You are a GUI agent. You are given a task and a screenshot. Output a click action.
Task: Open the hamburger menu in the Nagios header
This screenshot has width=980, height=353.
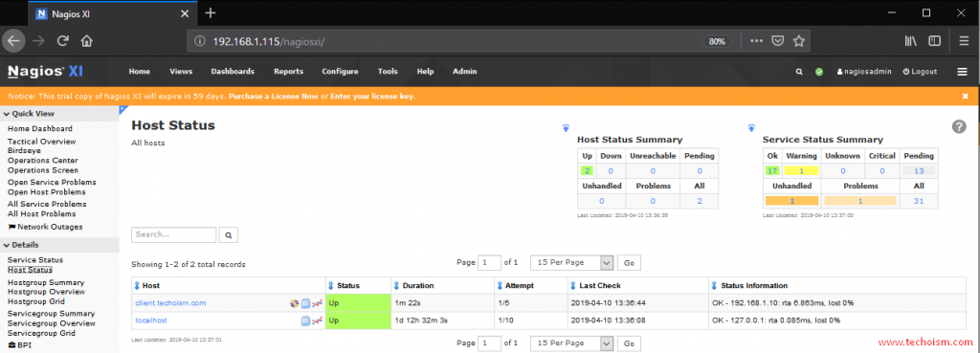click(x=962, y=72)
